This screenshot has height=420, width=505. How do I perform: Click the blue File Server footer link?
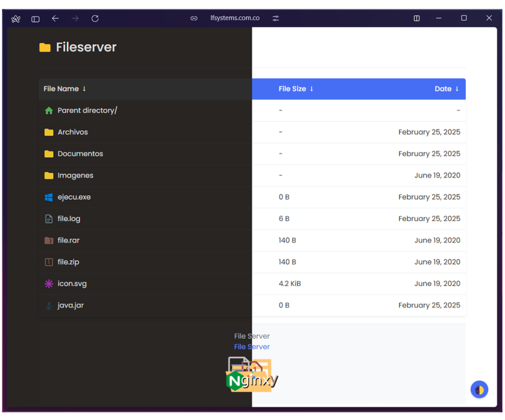pyautogui.click(x=252, y=347)
